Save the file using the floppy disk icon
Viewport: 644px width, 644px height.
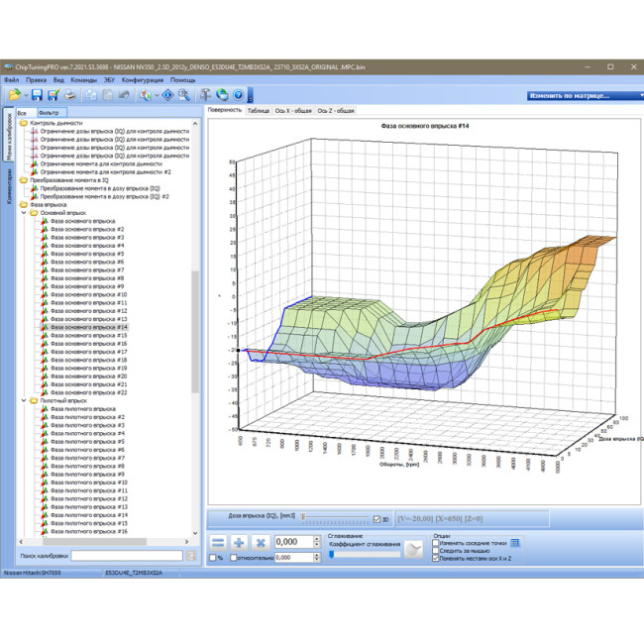pos(38,95)
